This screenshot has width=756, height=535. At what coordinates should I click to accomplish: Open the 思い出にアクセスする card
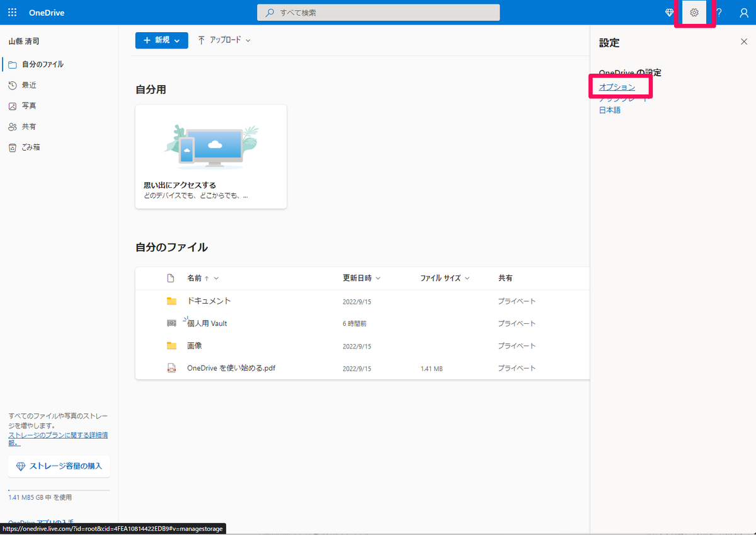pyautogui.click(x=211, y=157)
